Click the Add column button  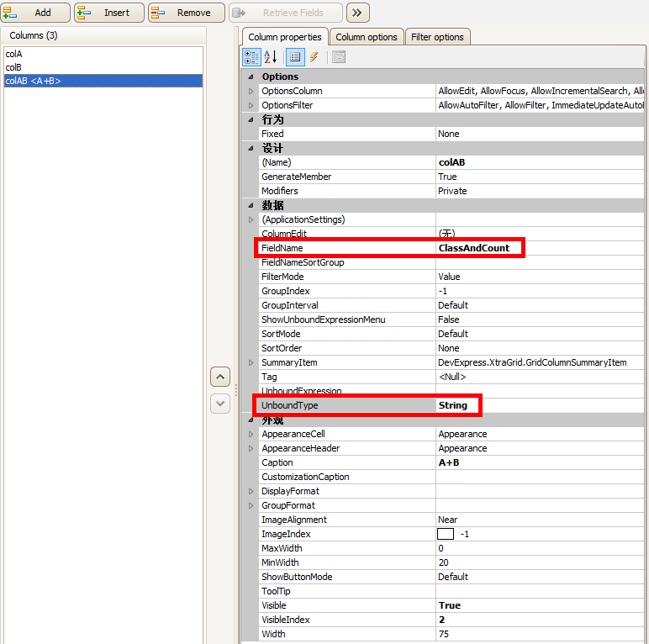click(35, 13)
